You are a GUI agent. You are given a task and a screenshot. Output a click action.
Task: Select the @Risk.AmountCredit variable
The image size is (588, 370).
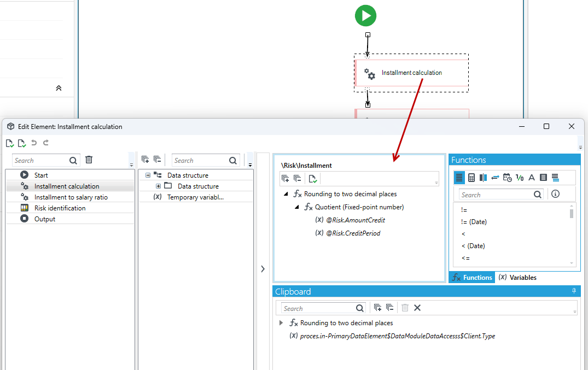point(355,220)
